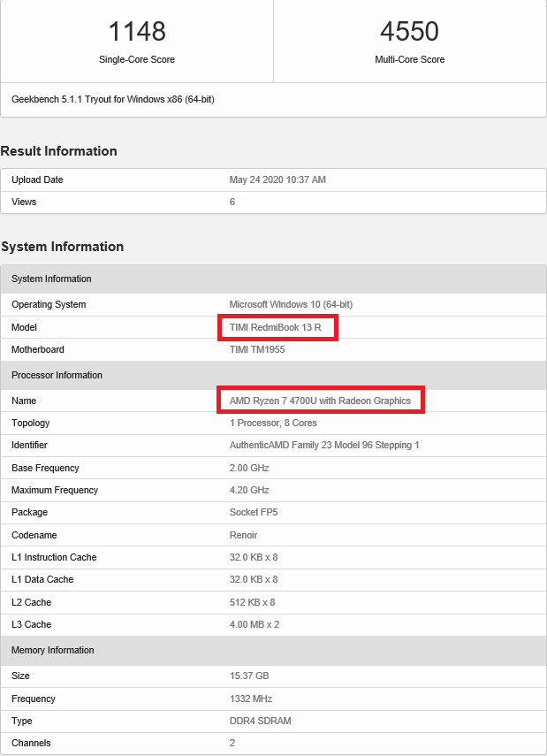This screenshot has height=756, width=547.
Task: Click the TIMI RedmiBook 13 R value
Action: (275, 327)
